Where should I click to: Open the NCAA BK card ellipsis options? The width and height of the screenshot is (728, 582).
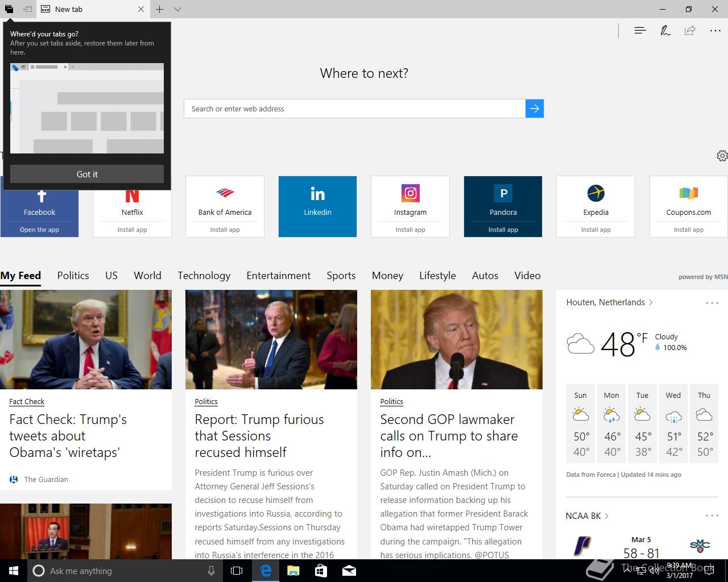(712, 516)
